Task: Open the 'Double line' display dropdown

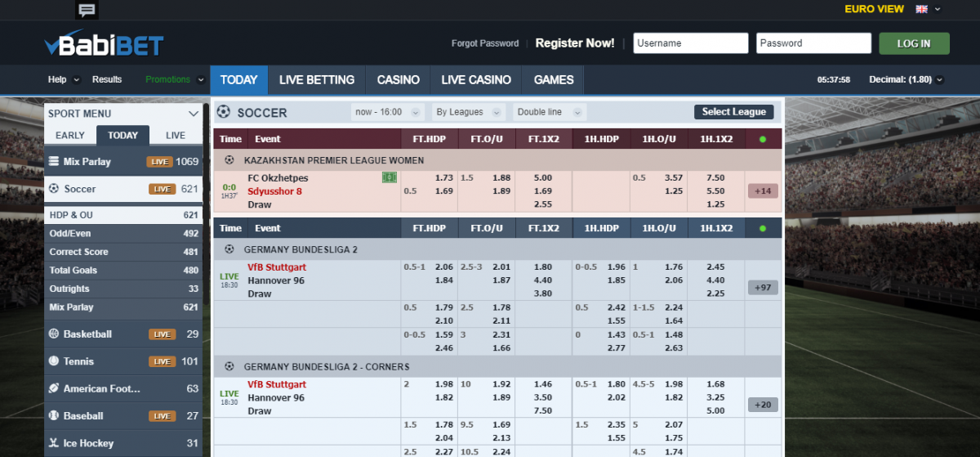Action: click(550, 112)
